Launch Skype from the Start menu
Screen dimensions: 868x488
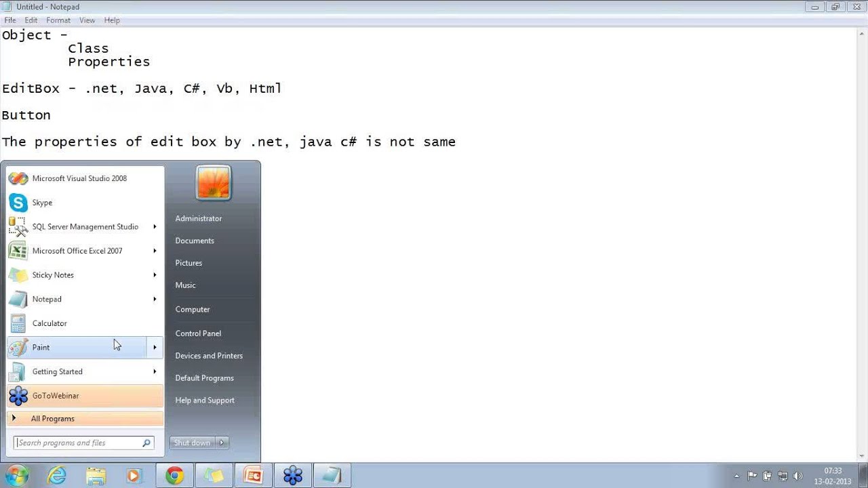[85, 203]
